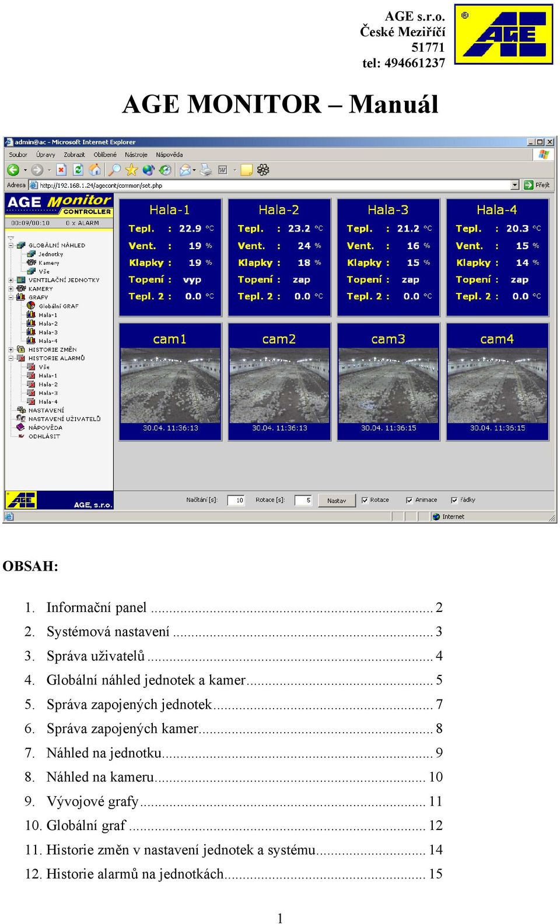
Task: Open the yellow note toolbar icon
Action: [x=247, y=170]
